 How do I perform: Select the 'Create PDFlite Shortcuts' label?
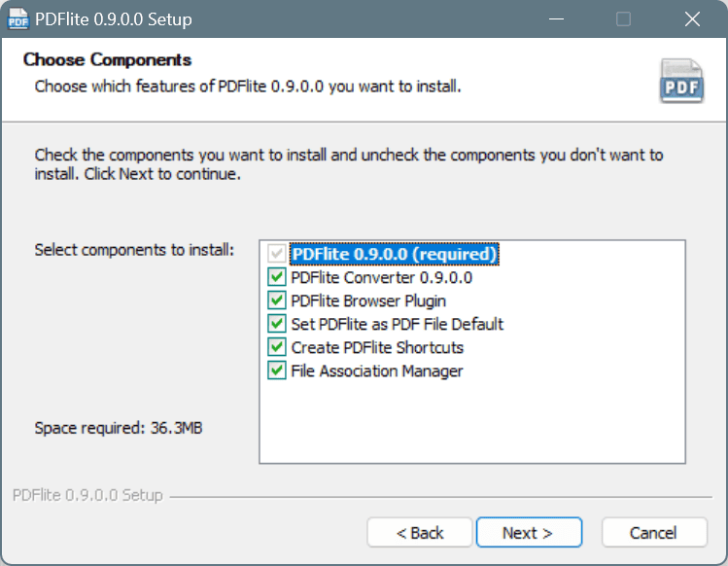(x=377, y=347)
